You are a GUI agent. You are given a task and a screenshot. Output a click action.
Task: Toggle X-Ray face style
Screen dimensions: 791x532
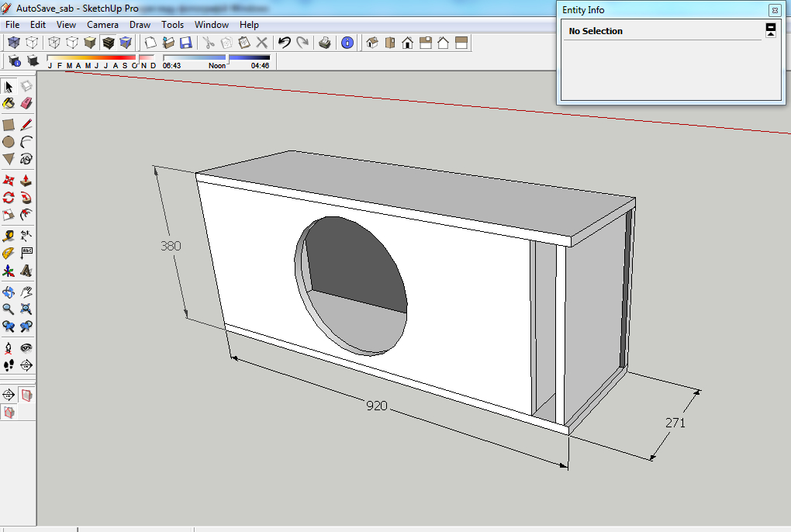tap(14, 43)
